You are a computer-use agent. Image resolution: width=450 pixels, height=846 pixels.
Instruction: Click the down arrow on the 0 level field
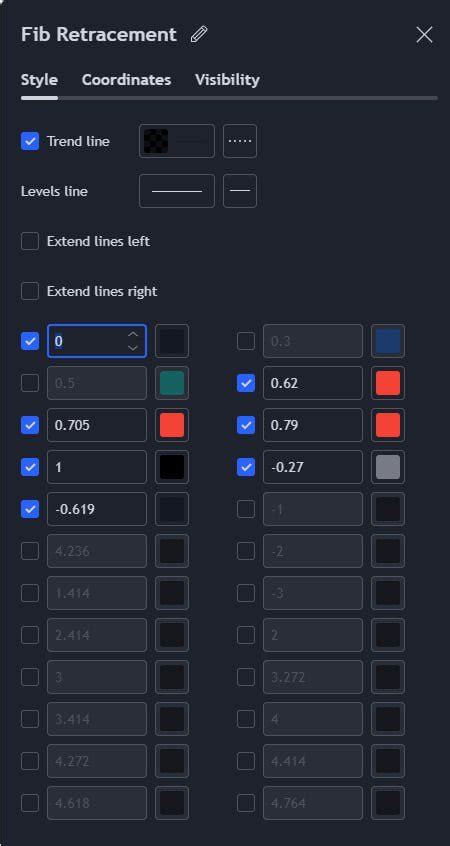coord(133,347)
